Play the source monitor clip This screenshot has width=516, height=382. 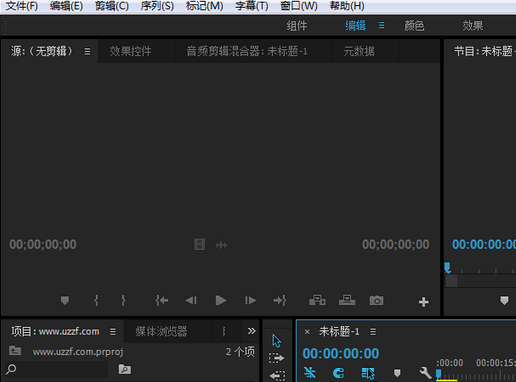coord(221,300)
